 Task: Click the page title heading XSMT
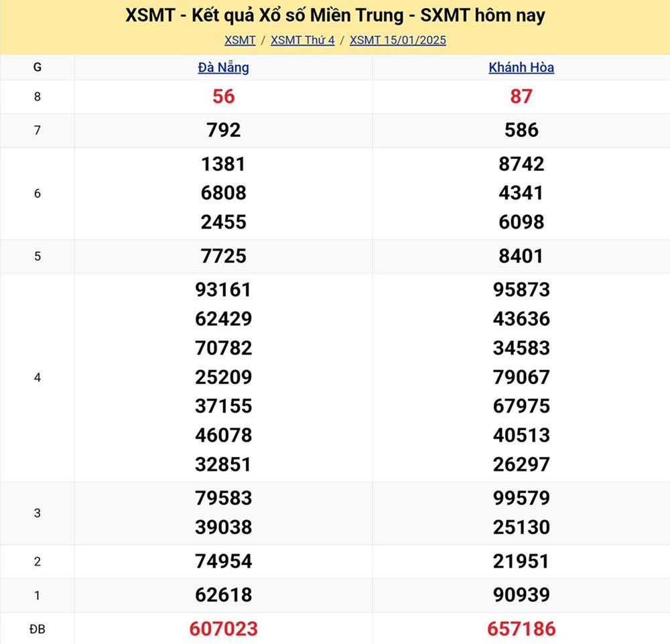(335, 15)
